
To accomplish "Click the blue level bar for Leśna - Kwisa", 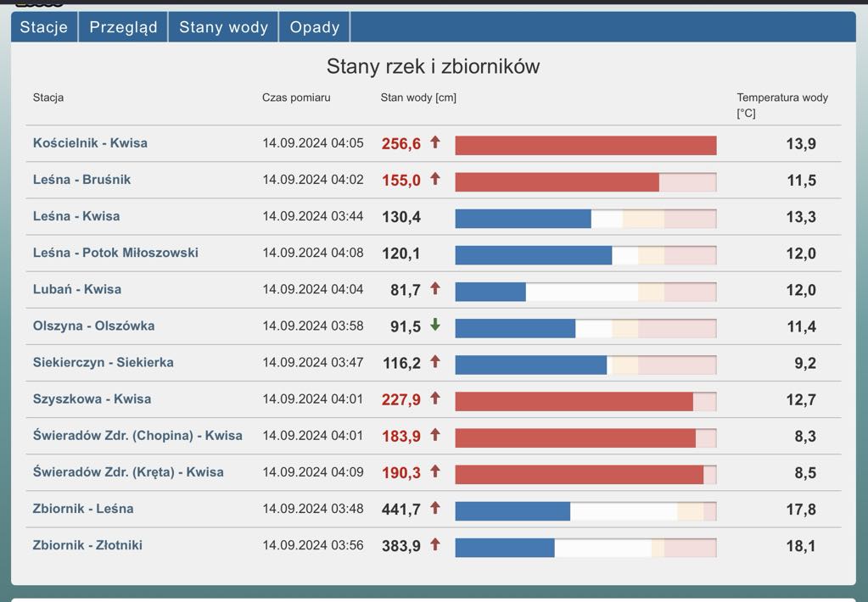I will [x=523, y=219].
